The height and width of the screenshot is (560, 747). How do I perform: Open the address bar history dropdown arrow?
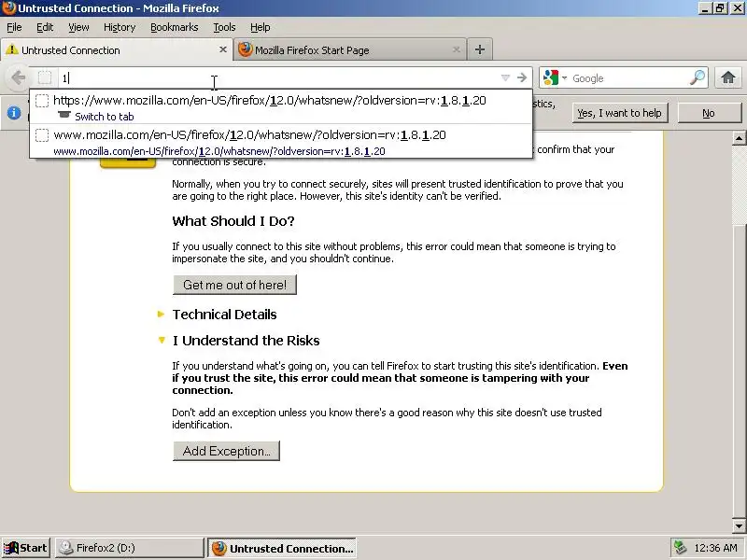(505, 77)
